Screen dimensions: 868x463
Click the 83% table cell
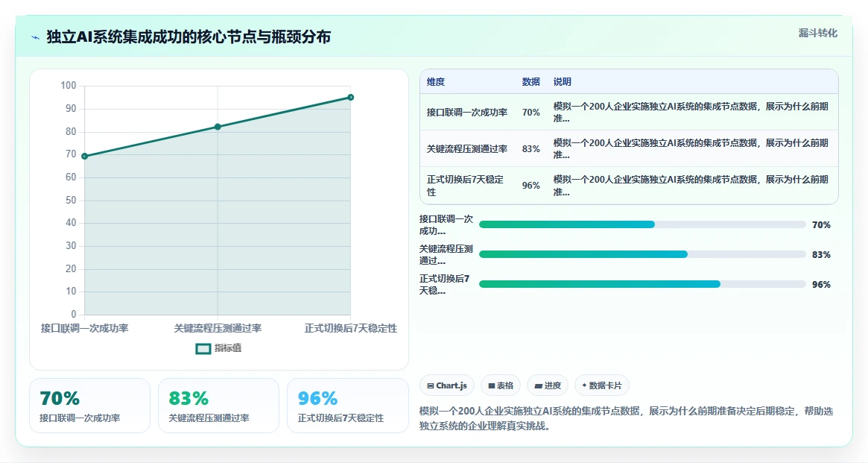pyautogui.click(x=531, y=149)
